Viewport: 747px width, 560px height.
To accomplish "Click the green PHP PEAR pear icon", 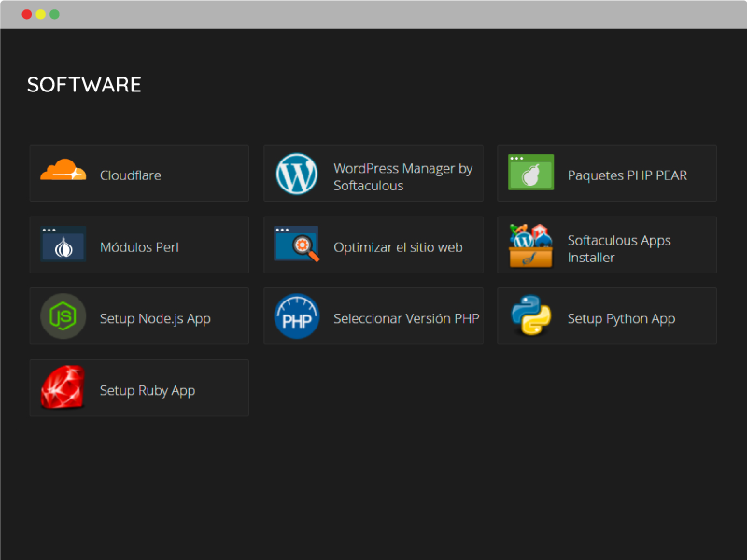I will point(530,172).
